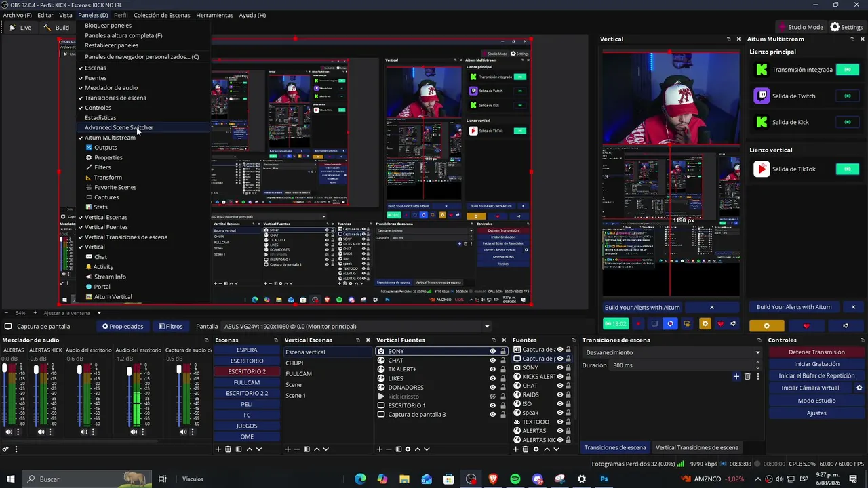
Task: Toggle Salida de TikTok stream output
Action: click(x=847, y=169)
